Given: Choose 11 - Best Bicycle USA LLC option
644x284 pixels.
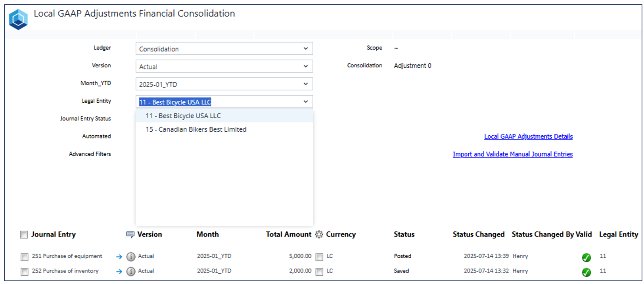Looking at the screenshot, I should click(224, 116).
